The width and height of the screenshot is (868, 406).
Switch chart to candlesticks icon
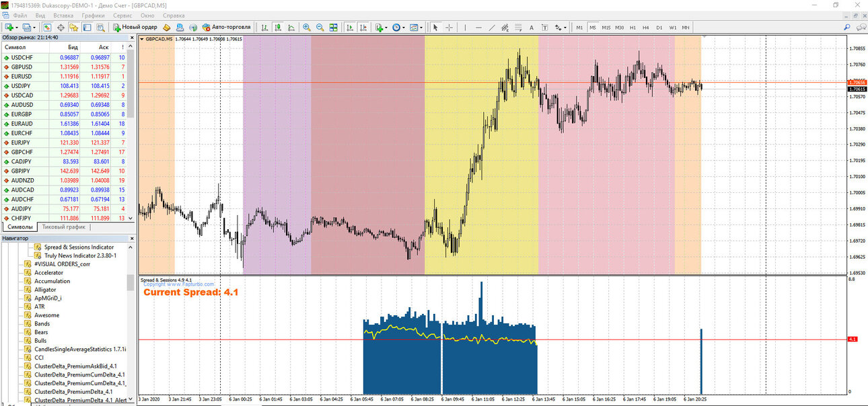278,27
